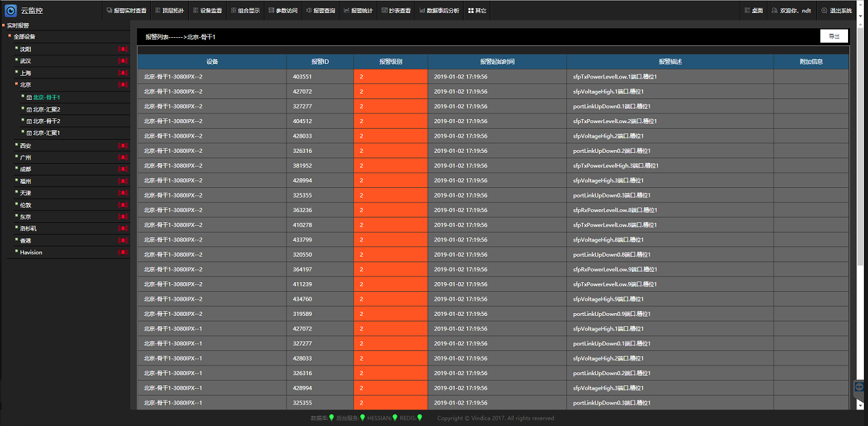Click 退出系统 to log out
The width and height of the screenshot is (868, 426).
click(836, 11)
